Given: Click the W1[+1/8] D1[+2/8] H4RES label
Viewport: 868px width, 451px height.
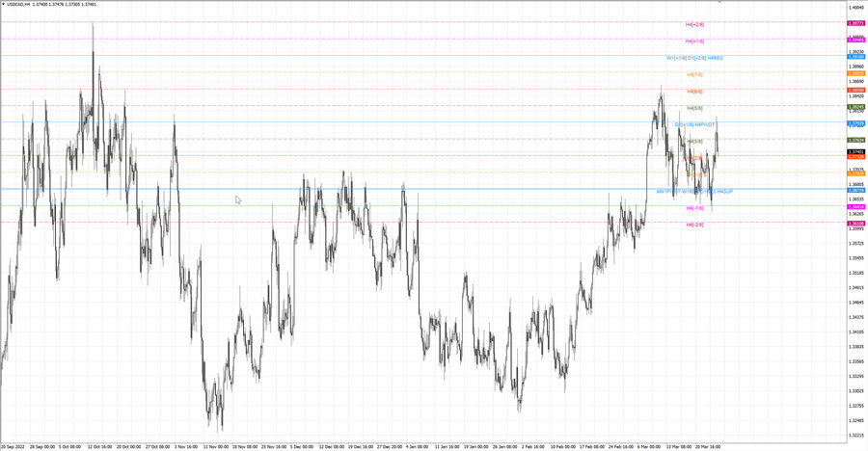Looking at the screenshot, I should coord(694,58).
